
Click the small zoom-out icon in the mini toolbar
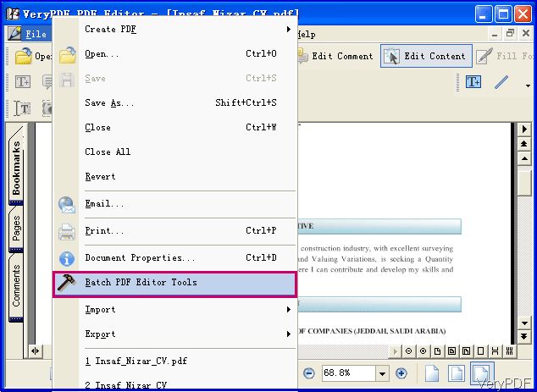408,351
